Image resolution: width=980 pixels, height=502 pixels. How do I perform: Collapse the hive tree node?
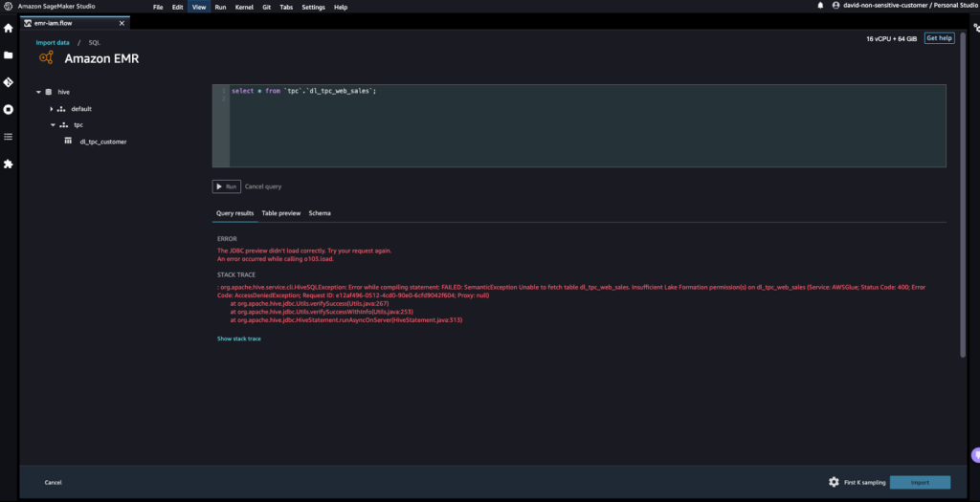pyautogui.click(x=38, y=92)
